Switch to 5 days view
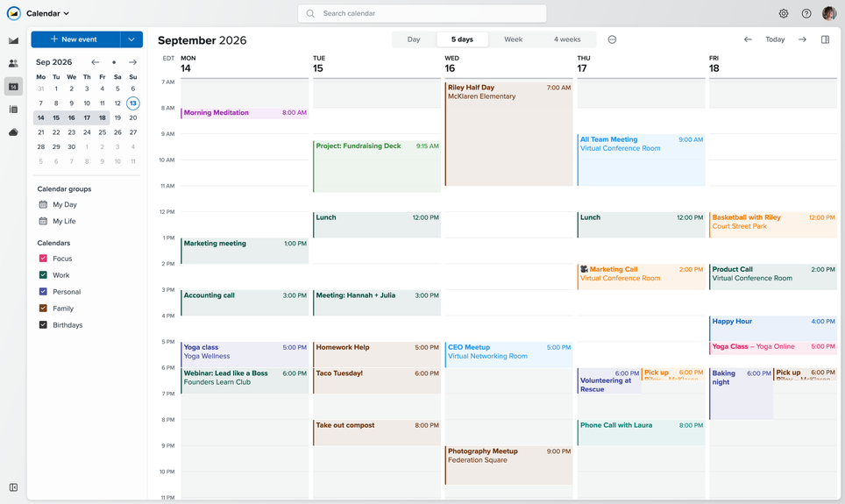The height and width of the screenshot is (504, 845). pos(462,39)
